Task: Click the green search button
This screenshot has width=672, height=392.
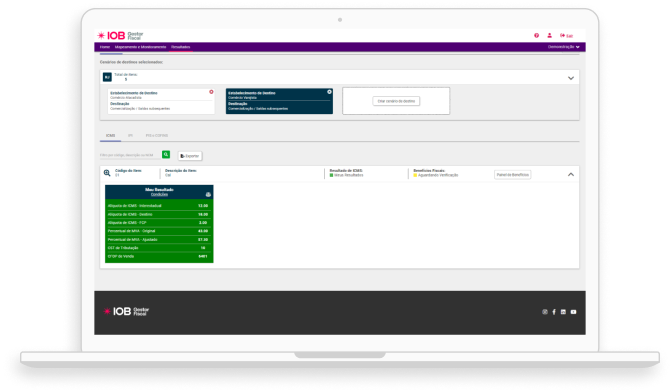Action: click(166, 155)
